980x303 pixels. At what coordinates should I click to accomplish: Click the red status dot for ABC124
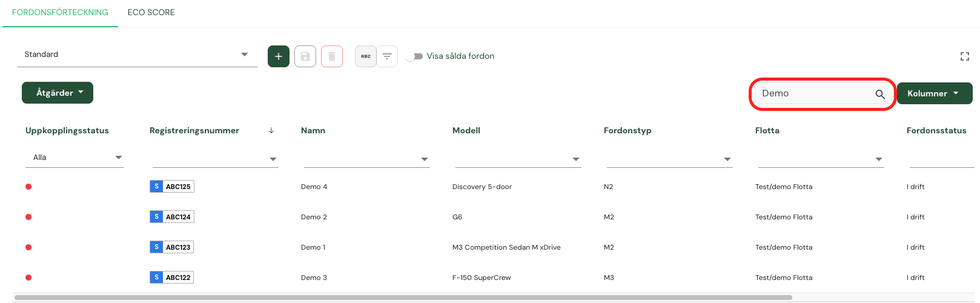point(28,217)
